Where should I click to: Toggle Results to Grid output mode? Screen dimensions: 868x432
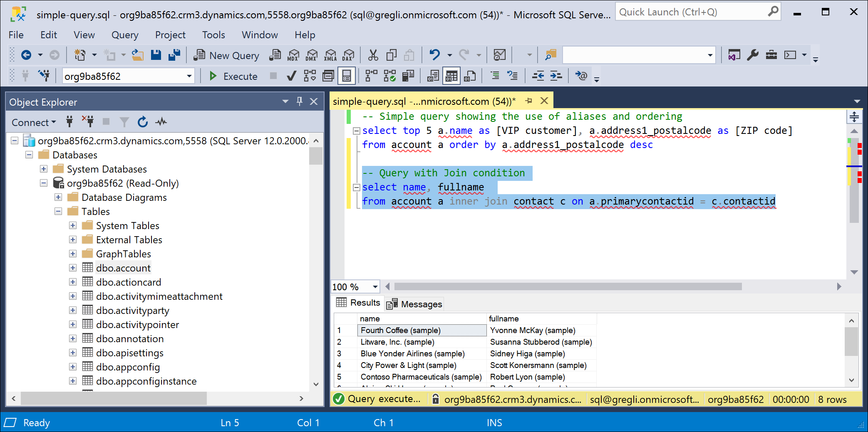[451, 76]
